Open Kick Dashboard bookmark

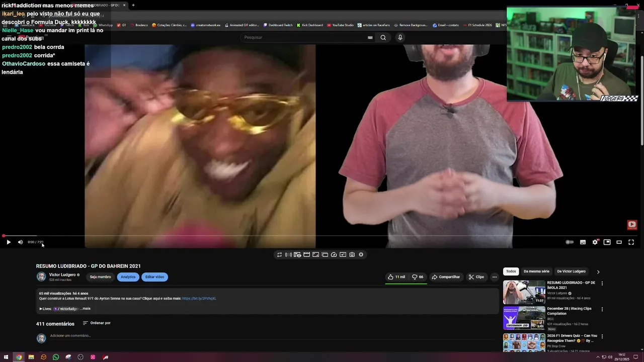click(310, 25)
